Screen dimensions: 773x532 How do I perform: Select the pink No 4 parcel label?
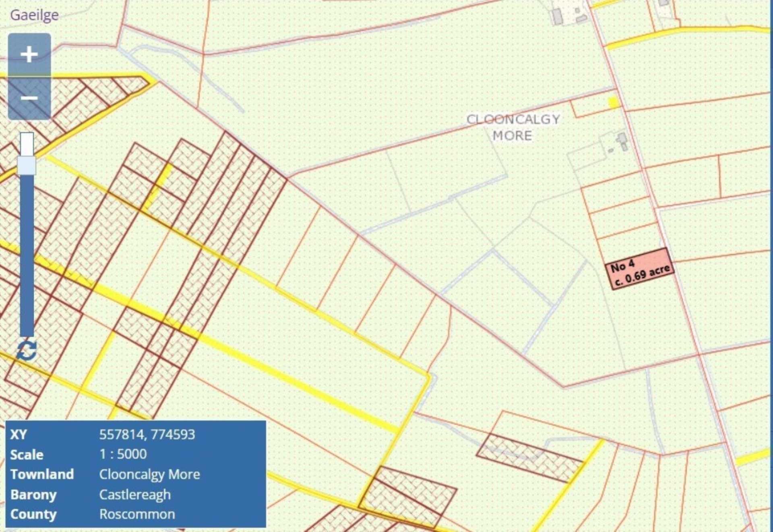click(x=639, y=269)
